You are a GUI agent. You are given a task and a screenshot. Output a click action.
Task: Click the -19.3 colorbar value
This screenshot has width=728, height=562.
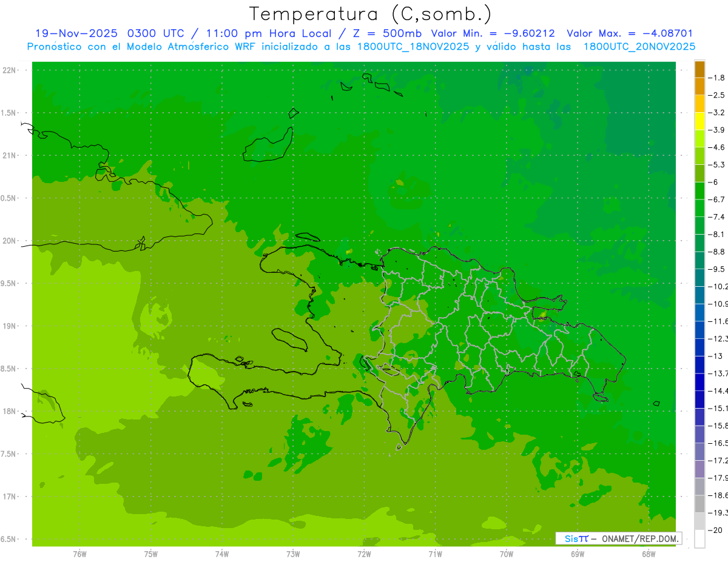tap(718, 513)
